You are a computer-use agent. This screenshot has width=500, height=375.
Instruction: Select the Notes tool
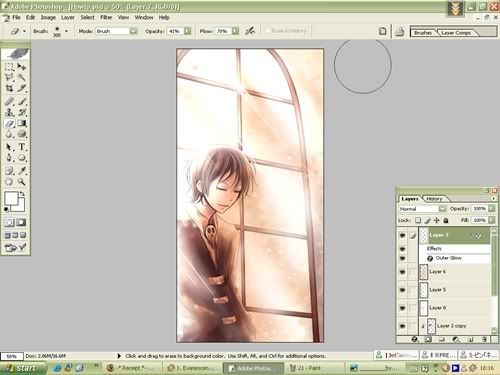click(9, 171)
